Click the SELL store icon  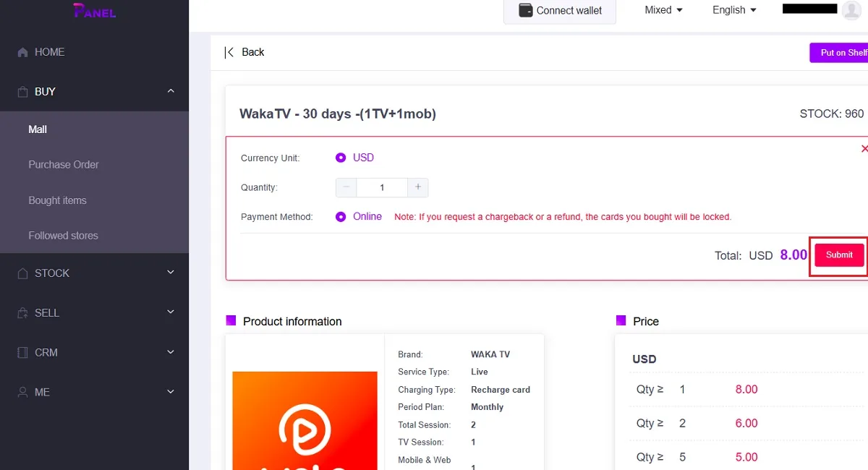tap(22, 313)
